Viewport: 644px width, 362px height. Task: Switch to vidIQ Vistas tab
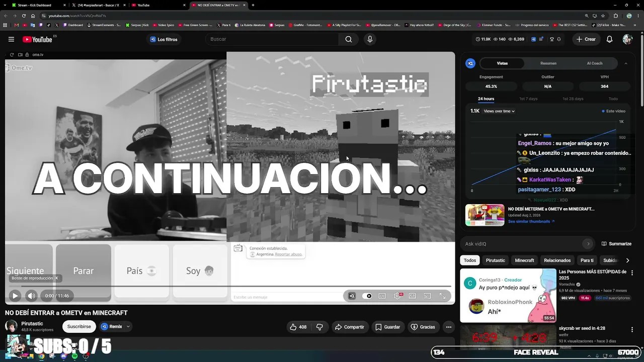(x=502, y=63)
